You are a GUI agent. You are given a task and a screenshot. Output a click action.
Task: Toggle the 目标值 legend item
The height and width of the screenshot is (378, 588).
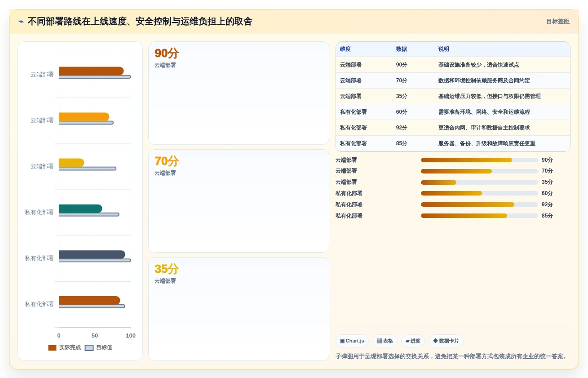coord(99,347)
